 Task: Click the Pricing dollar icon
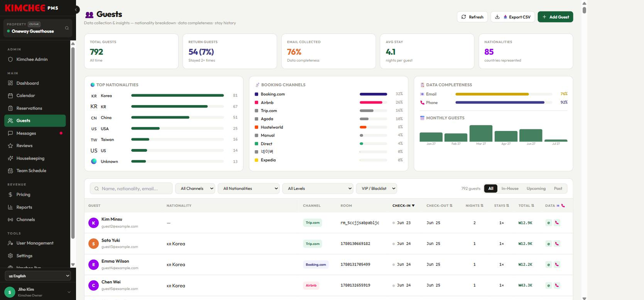click(x=11, y=194)
